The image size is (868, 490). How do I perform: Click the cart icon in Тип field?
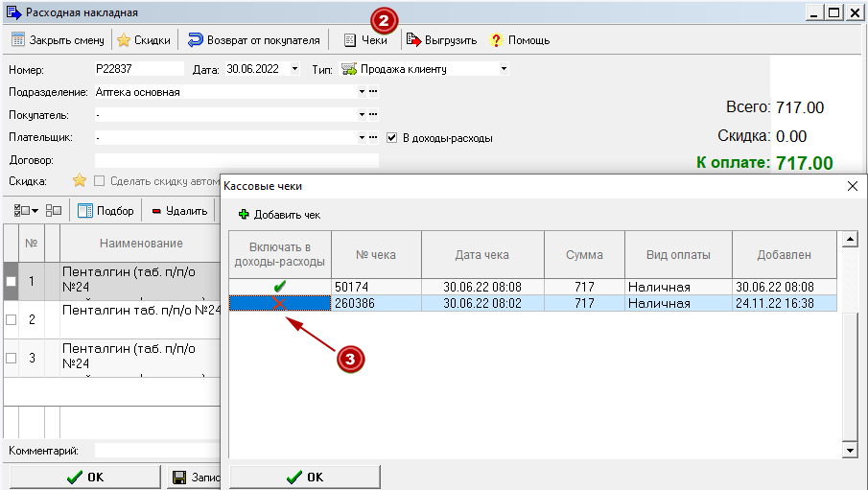[x=349, y=69]
